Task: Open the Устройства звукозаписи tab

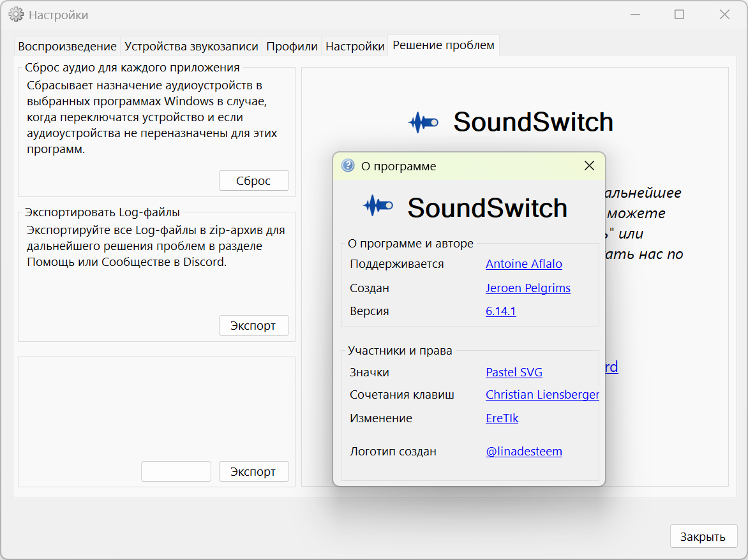Action: pyautogui.click(x=191, y=46)
